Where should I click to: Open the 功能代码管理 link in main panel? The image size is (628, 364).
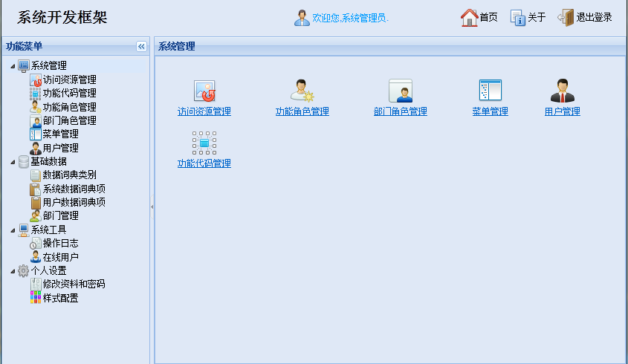pyautogui.click(x=204, y=163)
